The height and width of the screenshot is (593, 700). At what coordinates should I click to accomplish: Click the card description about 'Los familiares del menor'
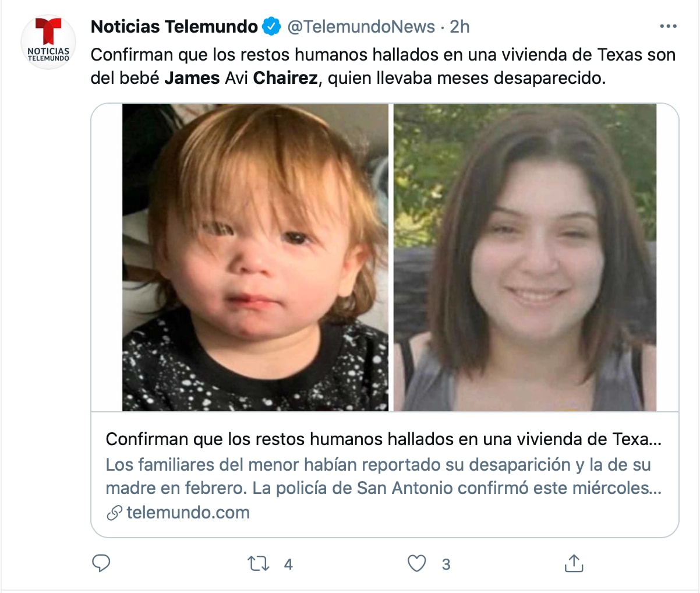coord(383,476)
